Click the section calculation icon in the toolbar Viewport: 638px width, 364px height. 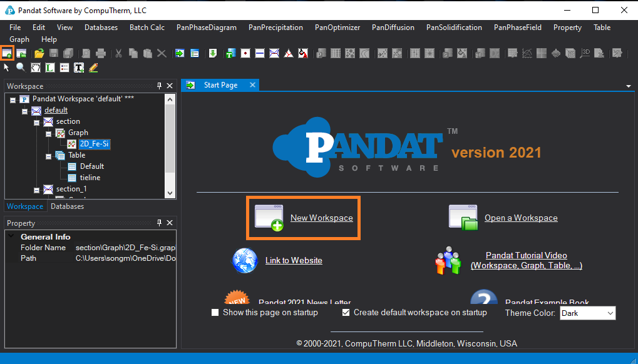[274, 53]
